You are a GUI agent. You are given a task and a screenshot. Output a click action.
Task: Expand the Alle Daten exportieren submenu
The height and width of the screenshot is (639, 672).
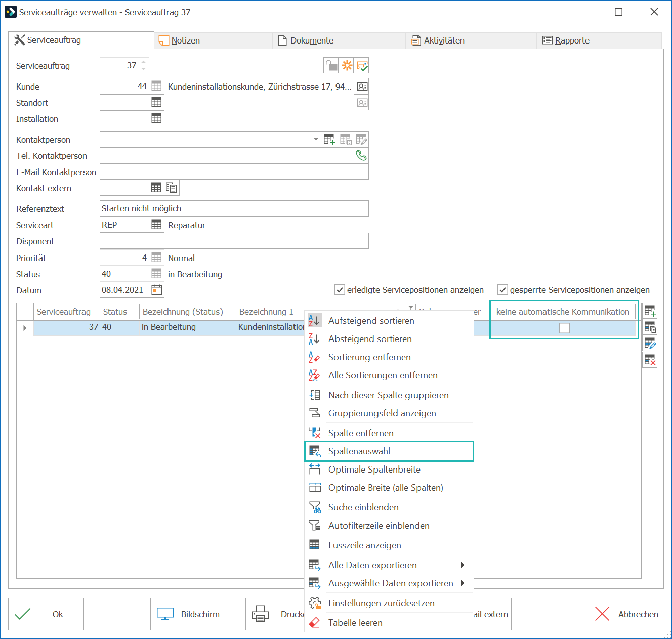click(x=463, y=565)
